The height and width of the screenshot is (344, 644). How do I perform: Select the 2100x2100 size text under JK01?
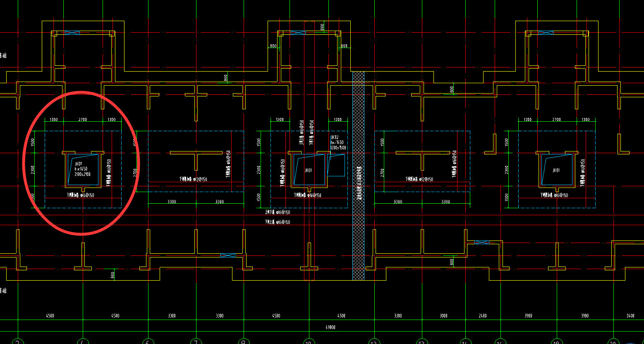[82, 174]
